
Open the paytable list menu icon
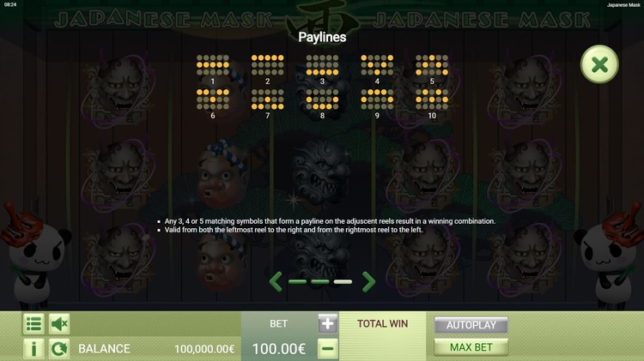[x=33, y=324]
